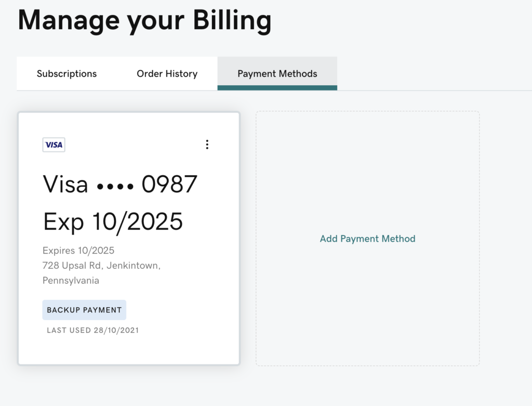Click the large Exp 10/2025 text
This screenshot has width=532, height=406.
point(113,222)
